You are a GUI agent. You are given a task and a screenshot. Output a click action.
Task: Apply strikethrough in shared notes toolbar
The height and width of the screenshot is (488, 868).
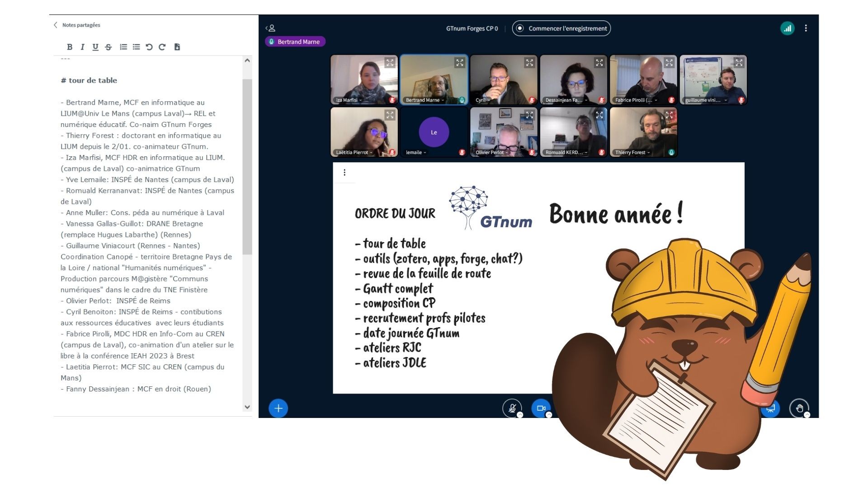coord(108,47)
